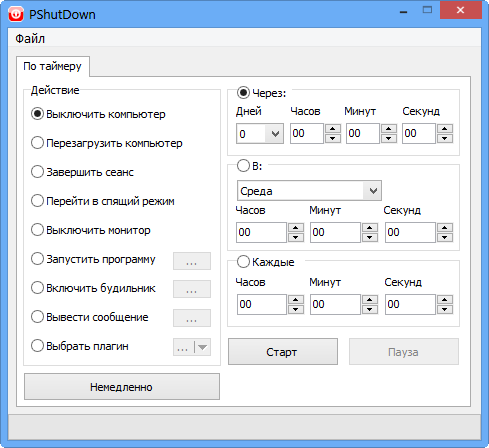Open the Среда weekday dropdown
Image resolution: width=489 pixels, height=448 pixels.
click(309, 191)
